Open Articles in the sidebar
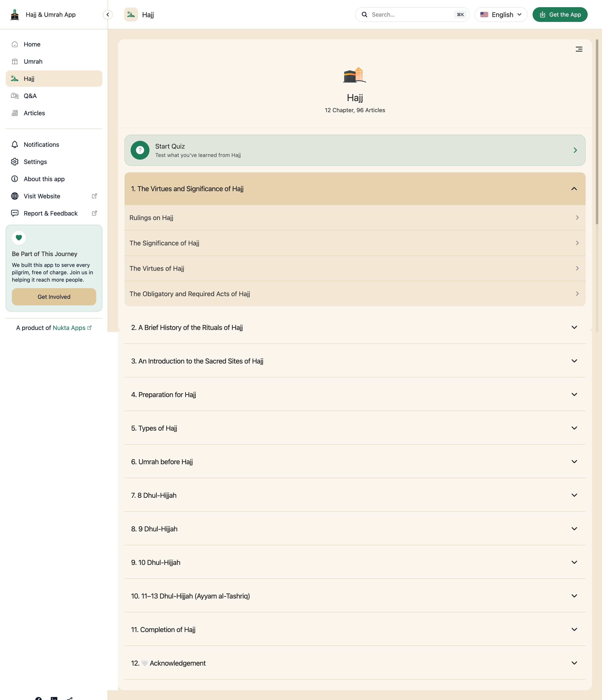Image resolution: width=602 pixels, height=700 pixels. (54, 113)
